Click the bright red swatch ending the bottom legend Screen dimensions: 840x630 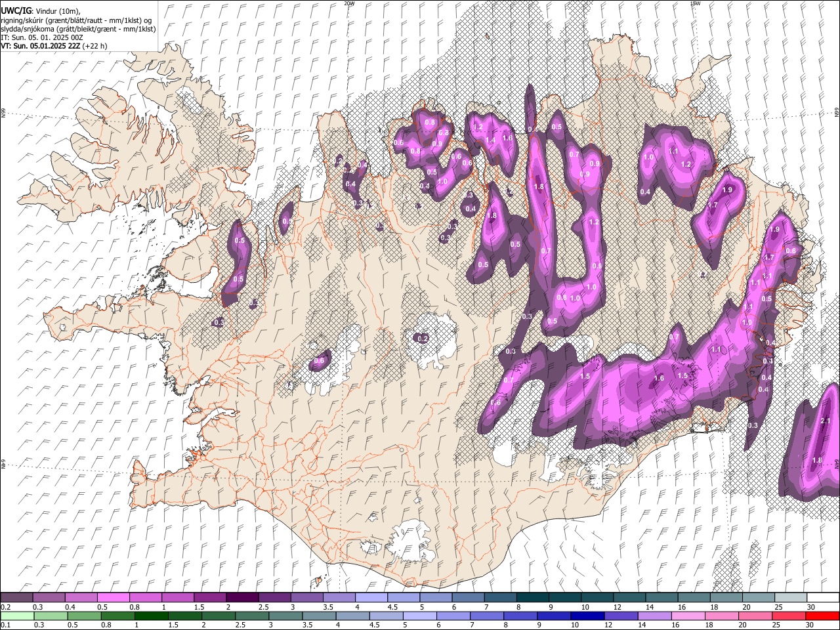point(823,616)
